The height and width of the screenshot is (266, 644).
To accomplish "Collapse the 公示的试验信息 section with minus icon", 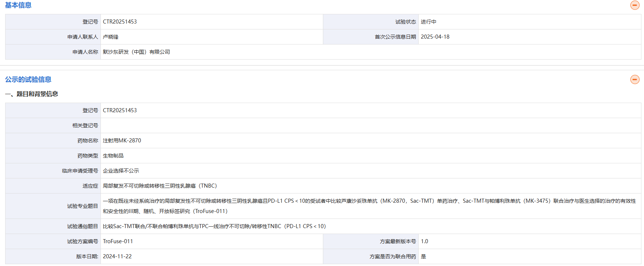I will tap(635, 79).
